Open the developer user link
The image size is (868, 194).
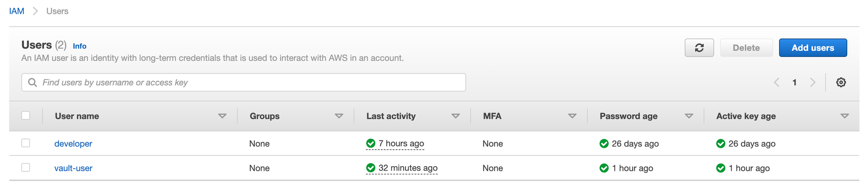(x=73, y=144)
